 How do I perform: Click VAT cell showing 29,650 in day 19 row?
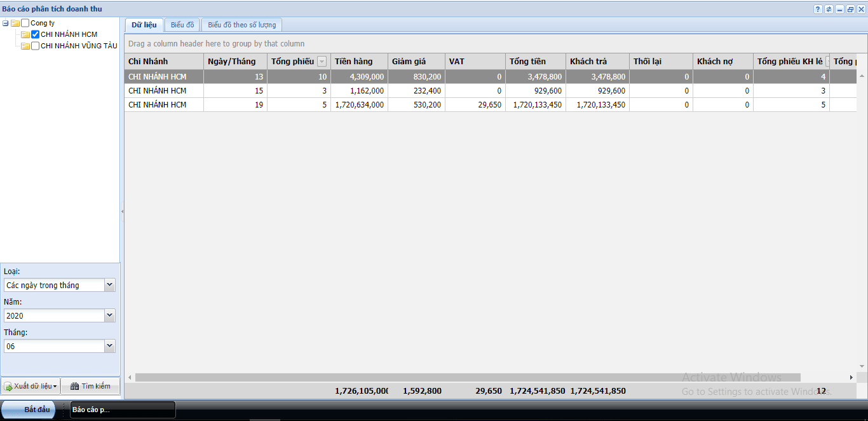[475, 104]
